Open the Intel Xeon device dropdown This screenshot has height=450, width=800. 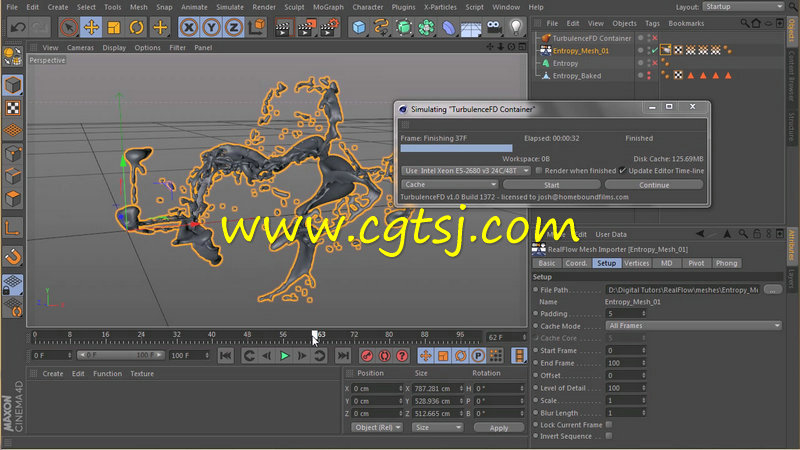coord(466,170)
